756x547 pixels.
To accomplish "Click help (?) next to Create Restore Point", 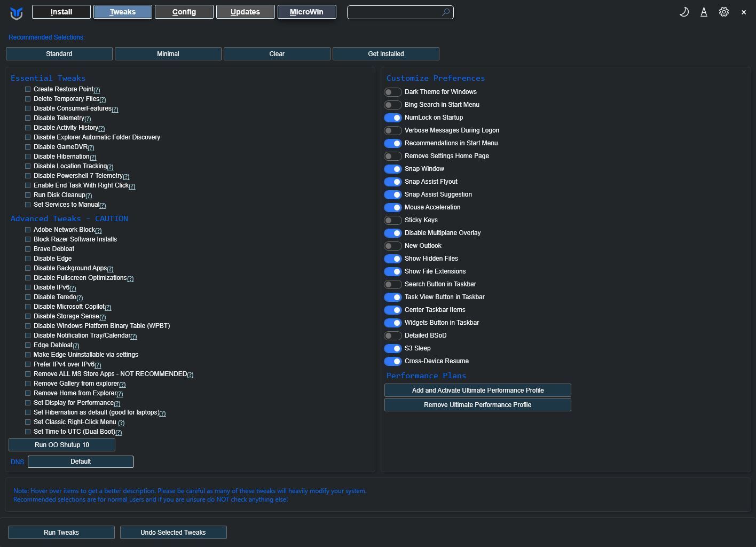I will [97, 90].
